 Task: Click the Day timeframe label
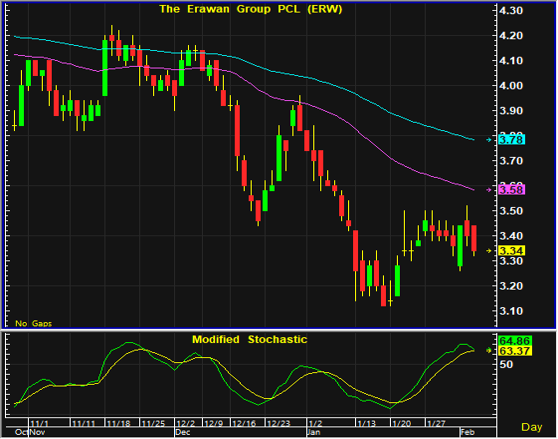(532, 427)
